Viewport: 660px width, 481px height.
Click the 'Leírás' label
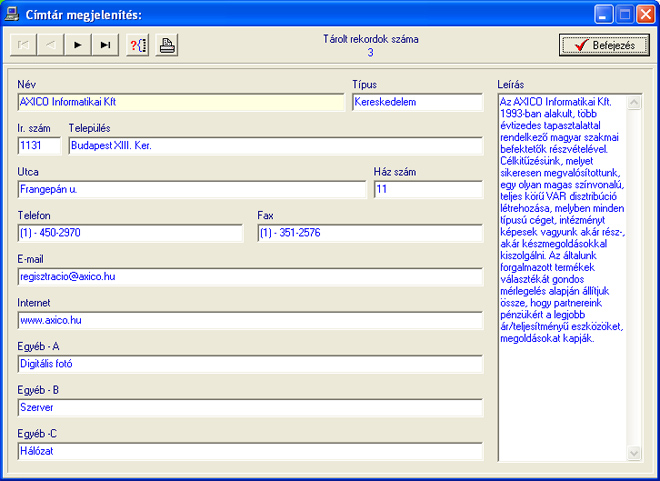click(x=511, y=84)
